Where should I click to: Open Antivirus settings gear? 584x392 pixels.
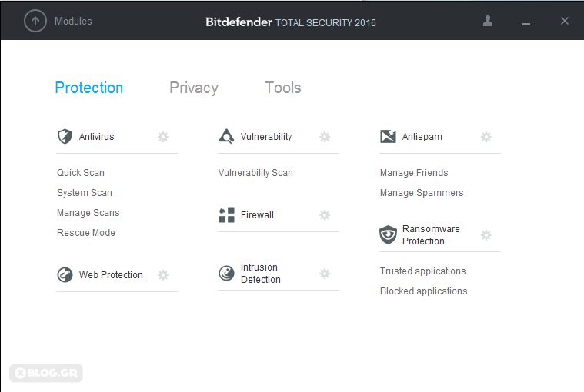[163, 137]
